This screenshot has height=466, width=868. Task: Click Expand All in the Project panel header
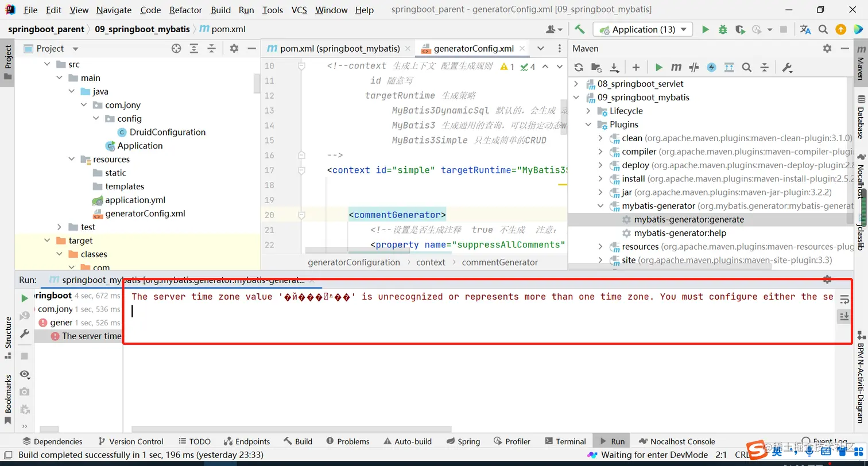click(x=195, y=49)
